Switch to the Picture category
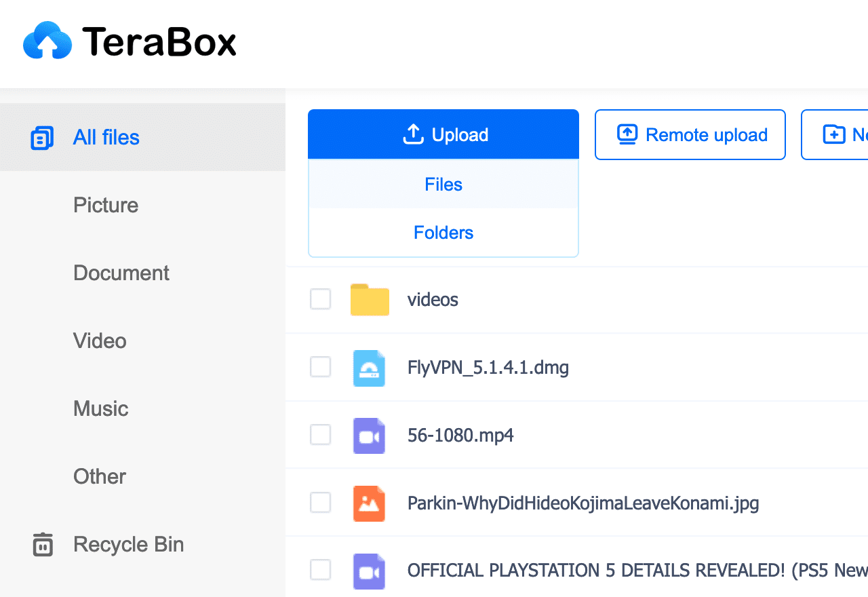Screen dimensions: 868x597 click(x=105, y=205)
